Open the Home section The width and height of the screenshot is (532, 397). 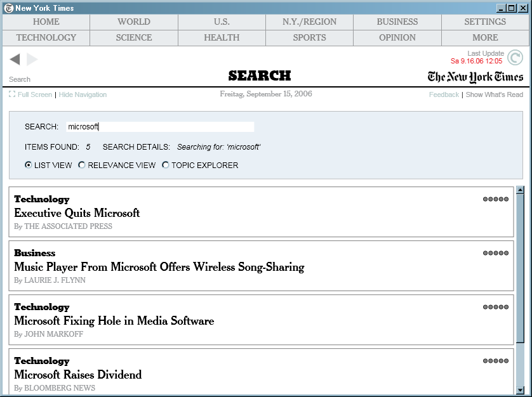46,22
